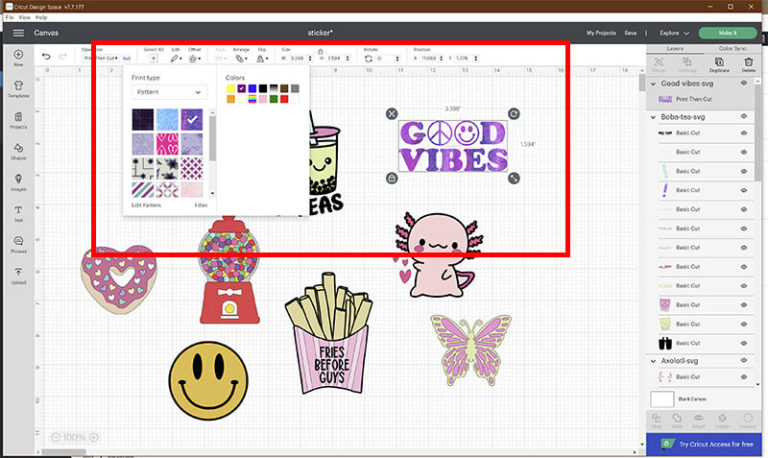This screenshot has height=458, width=768.
Task: Hide the Axolotl-svg layer group
Action: click(x=744, y=361)
